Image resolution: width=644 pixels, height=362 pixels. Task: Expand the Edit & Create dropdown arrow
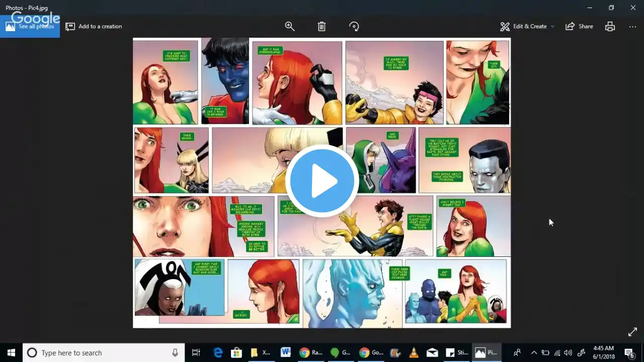(552, 27)
